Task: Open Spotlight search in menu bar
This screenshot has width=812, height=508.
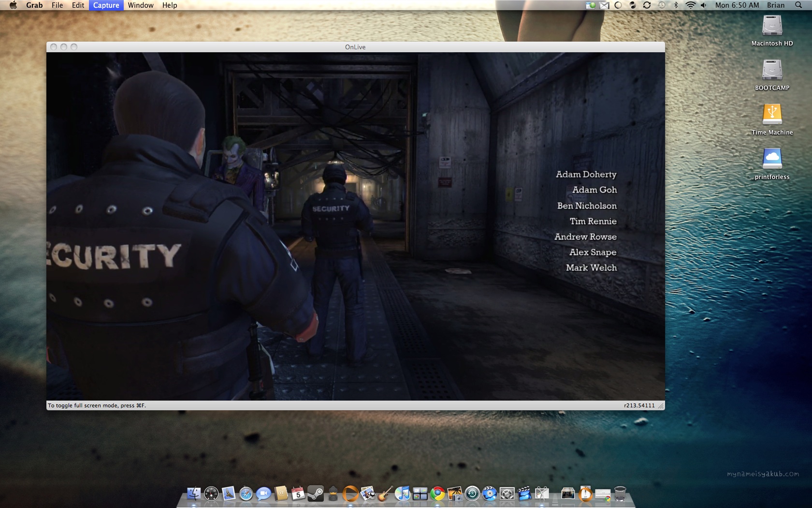Action: pos(798,5)
